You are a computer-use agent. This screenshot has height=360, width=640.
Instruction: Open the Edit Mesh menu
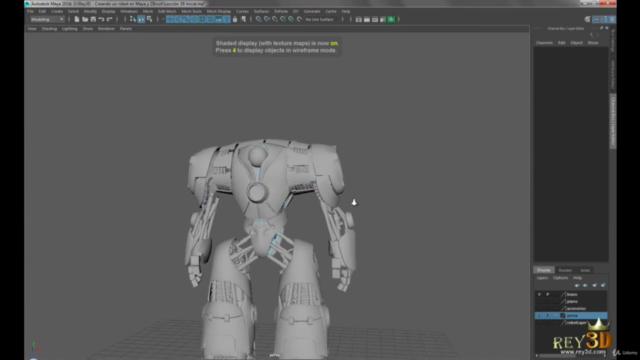(167, 11)
